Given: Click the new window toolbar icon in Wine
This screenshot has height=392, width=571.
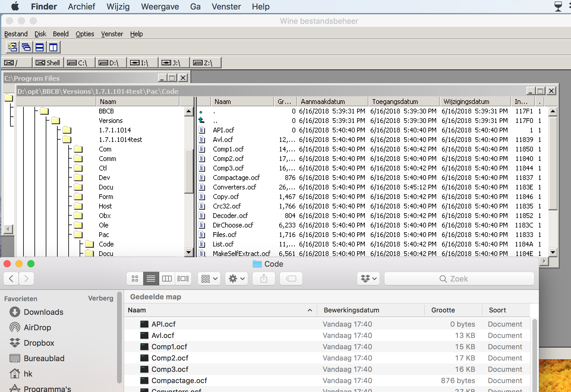Looking at the screenshot, I should [12, 47].
